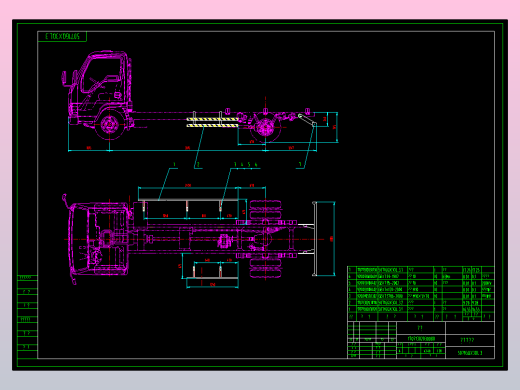Click the mirrored drawing number label at top-left

pos(62,36)
